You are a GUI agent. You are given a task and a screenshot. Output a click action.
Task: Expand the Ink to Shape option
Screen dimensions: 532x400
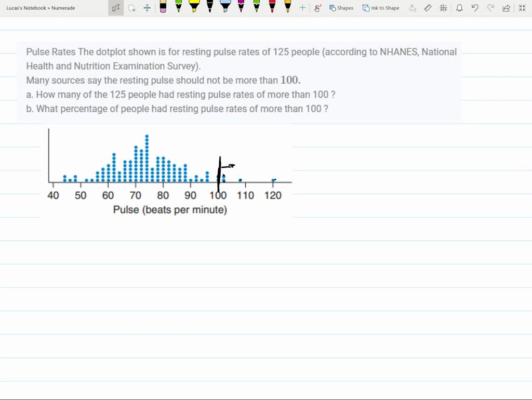click(x=381, y=8)
